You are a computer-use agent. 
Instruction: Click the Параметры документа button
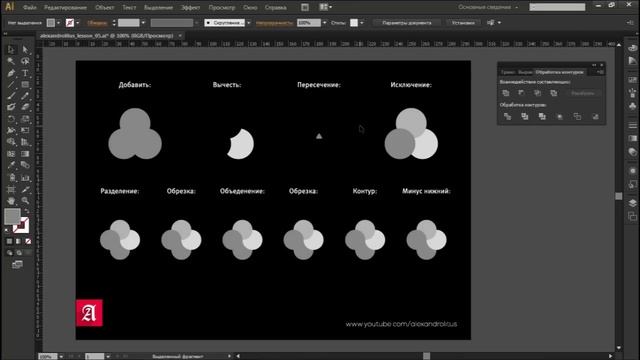point(407,23)
